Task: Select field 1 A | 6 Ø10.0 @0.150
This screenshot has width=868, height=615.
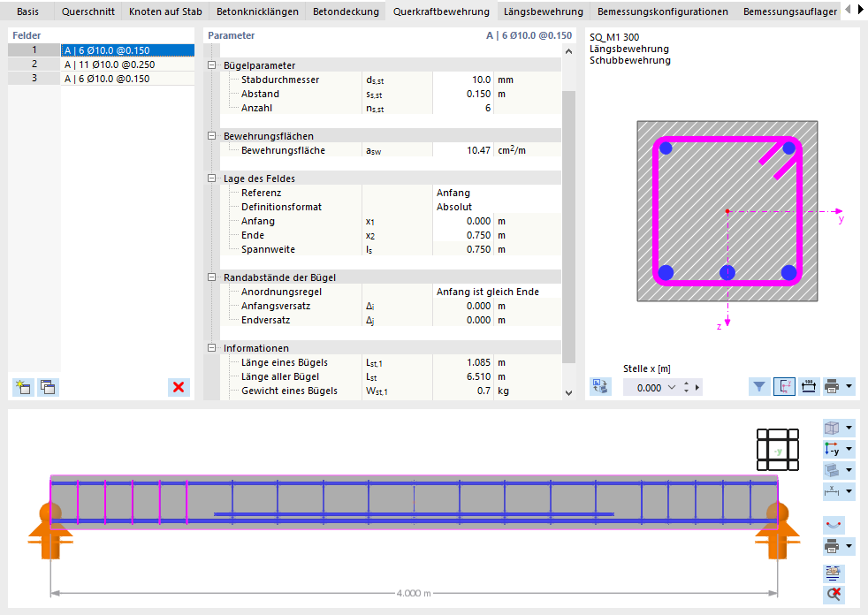Action: coord(127,50)
